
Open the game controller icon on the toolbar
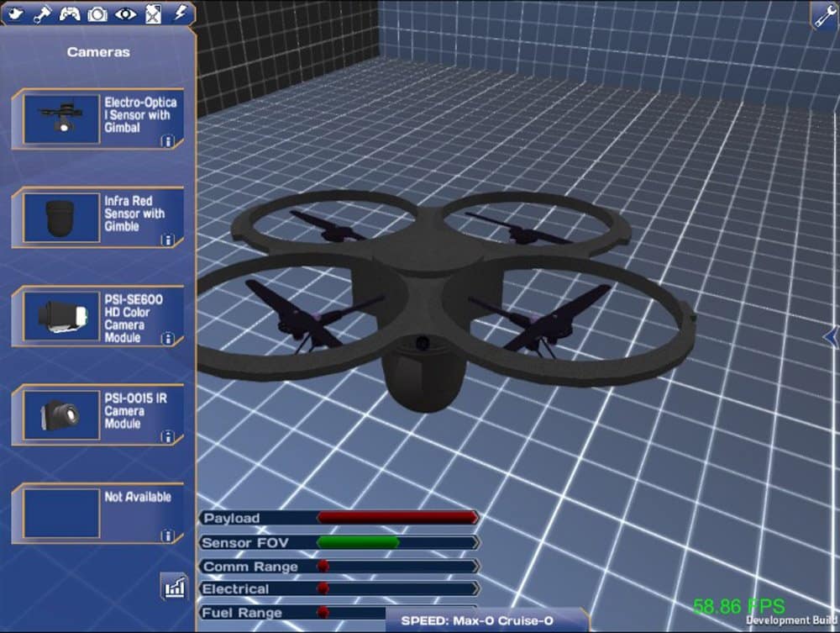click(x=69, y=13)
